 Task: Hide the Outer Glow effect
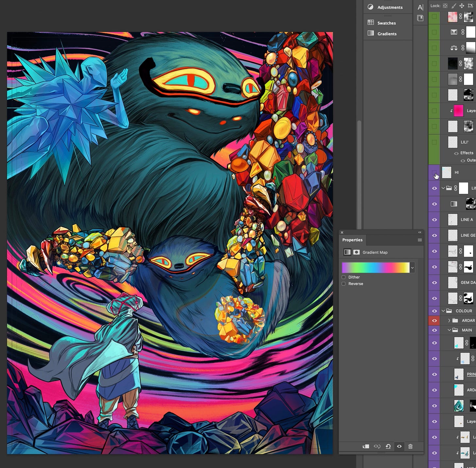click(463, 161)
